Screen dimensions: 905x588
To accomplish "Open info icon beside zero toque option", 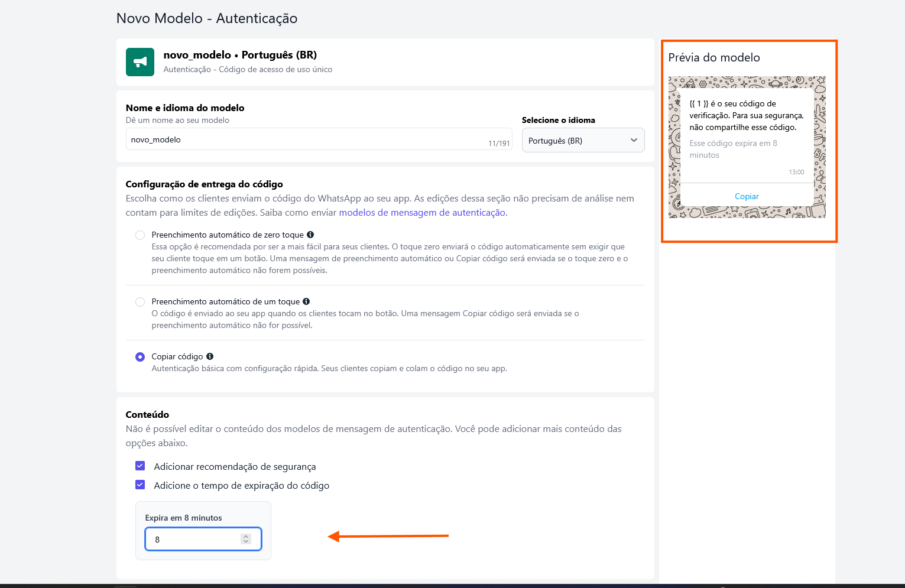I will (x=310, y=235).
